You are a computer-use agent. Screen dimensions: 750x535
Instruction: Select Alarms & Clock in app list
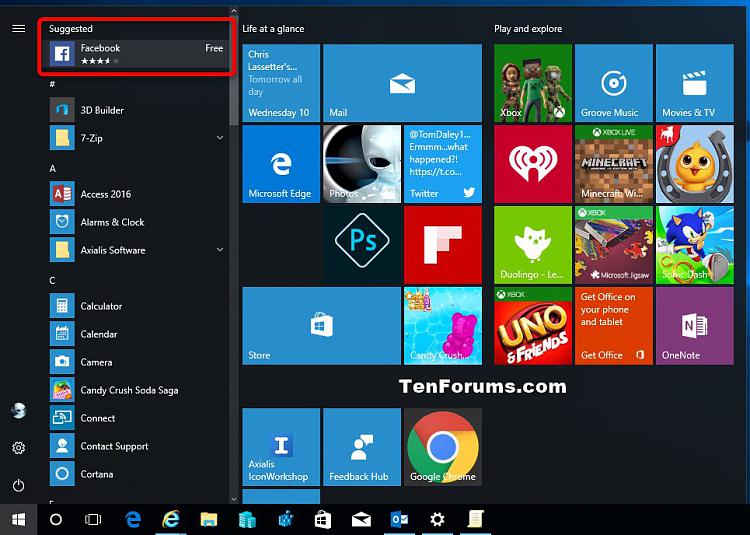click(112, 222)
